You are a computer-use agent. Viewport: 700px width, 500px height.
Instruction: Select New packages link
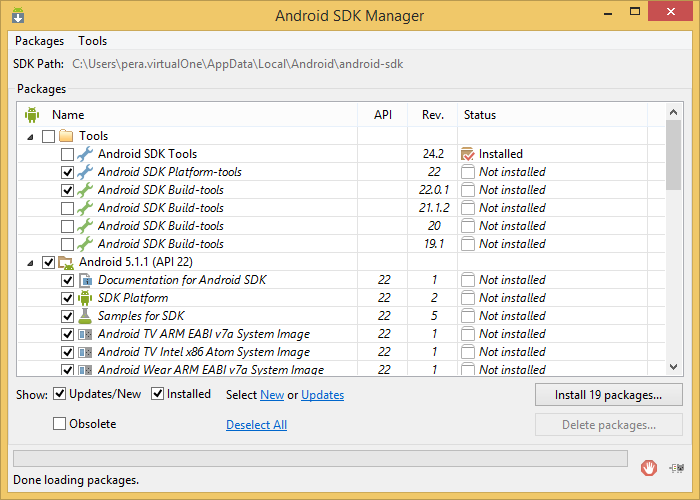pos(272,395)
